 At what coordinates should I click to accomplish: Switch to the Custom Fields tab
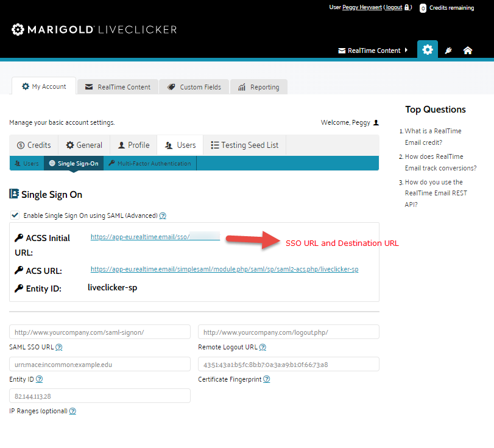pyautogui.click(x=194, y=87)
